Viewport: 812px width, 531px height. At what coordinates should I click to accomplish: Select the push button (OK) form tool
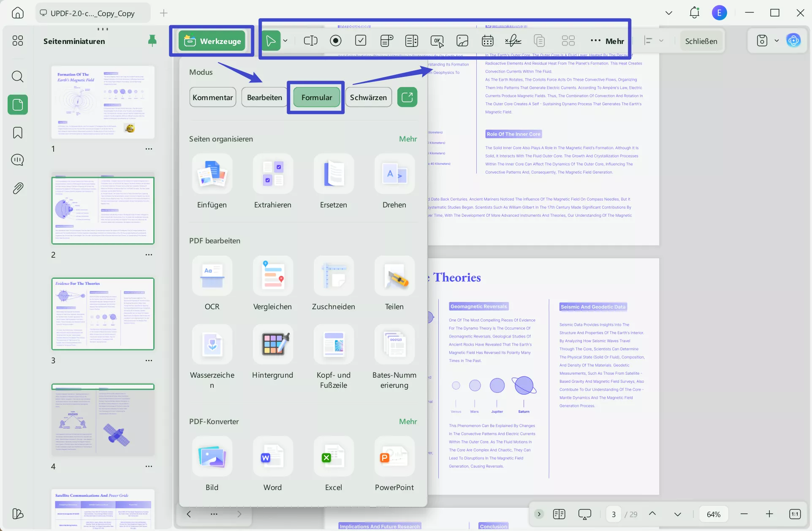[x=437, y=41]
